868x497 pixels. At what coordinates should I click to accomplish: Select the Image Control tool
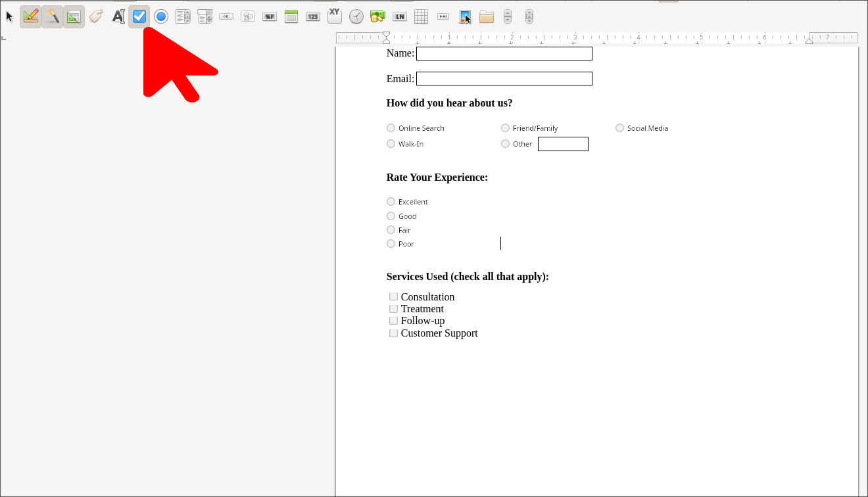[x=465, y=16]
